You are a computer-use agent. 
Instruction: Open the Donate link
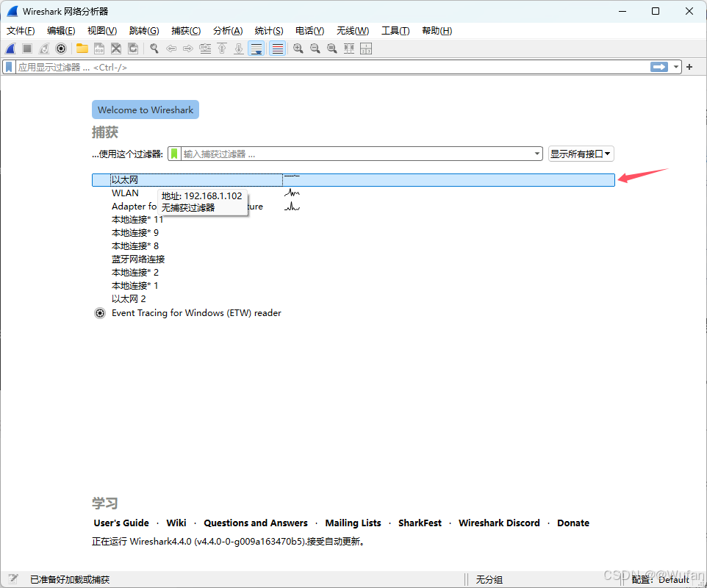pyautogui.click(x=573, y=523)
